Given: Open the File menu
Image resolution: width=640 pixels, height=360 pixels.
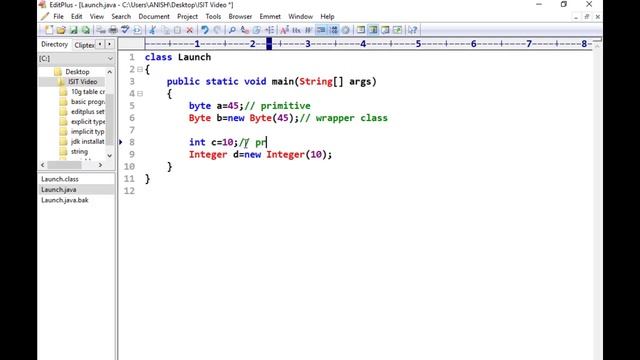Looking at the screenshot, I should (58, 17).
